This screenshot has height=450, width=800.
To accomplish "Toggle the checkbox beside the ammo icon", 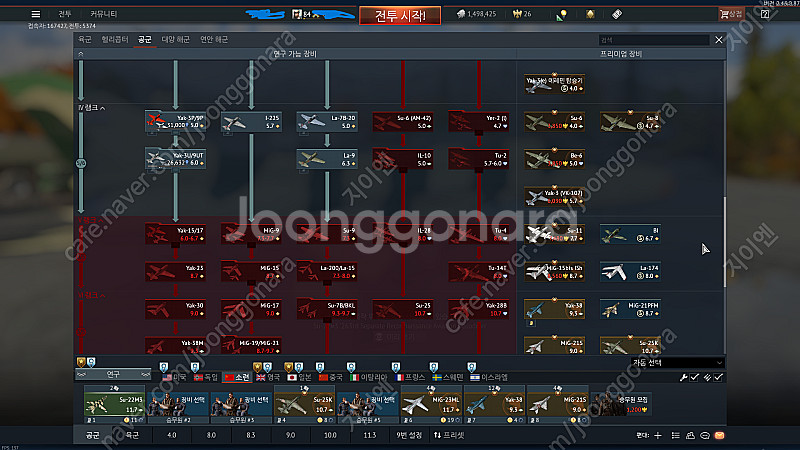I will 718,378.
